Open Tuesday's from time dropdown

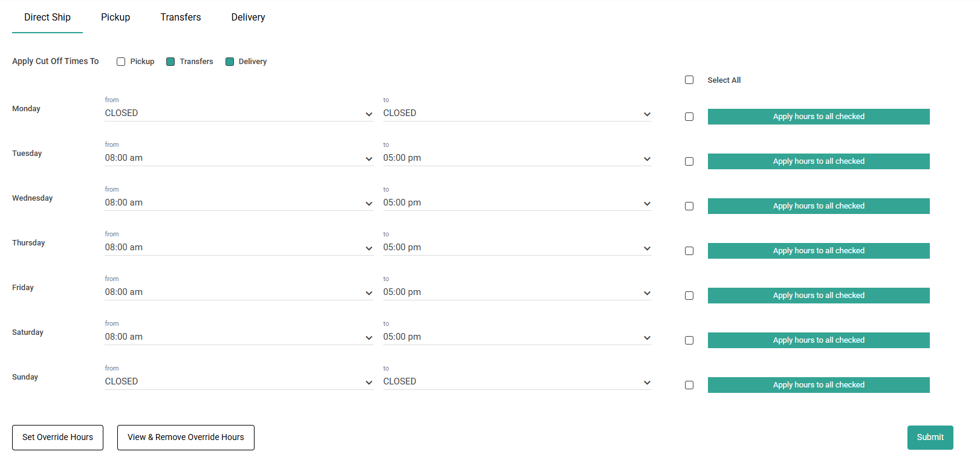pos(239,158)
